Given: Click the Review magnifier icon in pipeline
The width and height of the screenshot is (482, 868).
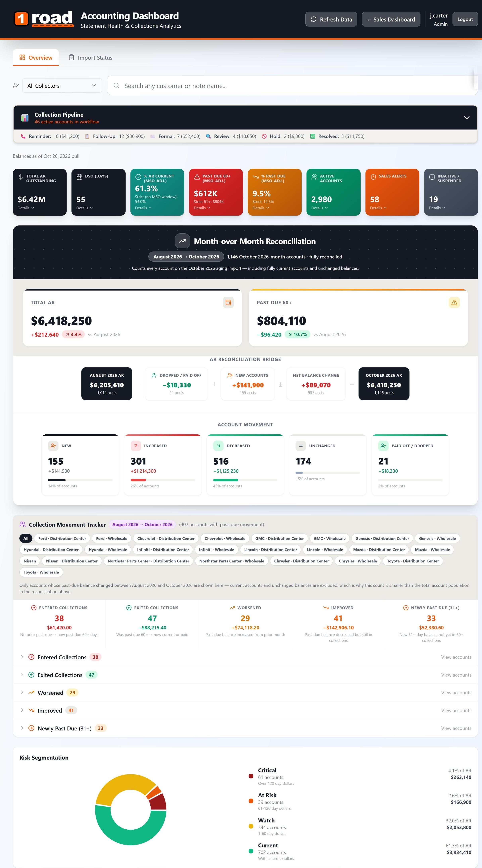Looking at the screenshot, I should point(209,136).
